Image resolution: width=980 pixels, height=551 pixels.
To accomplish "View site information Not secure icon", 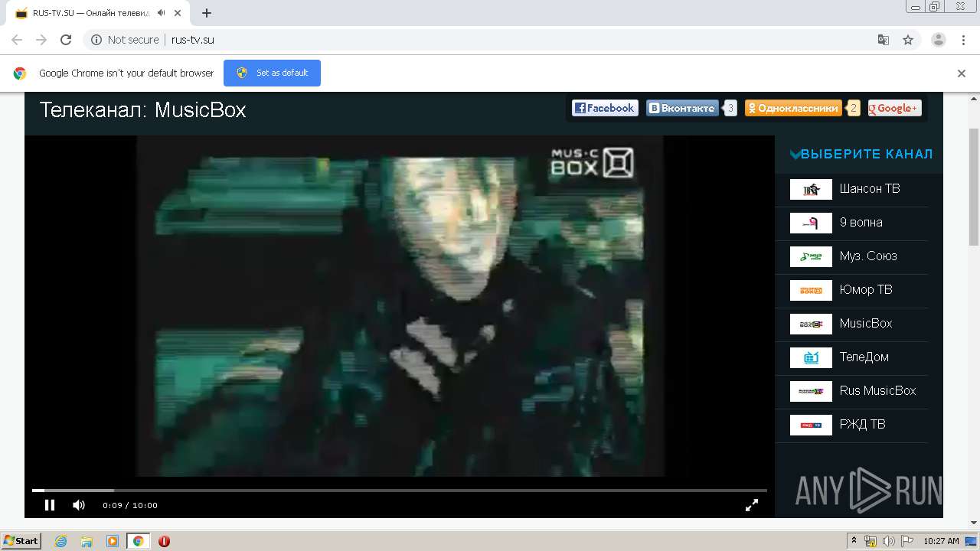I will click(x=96, y=40).
